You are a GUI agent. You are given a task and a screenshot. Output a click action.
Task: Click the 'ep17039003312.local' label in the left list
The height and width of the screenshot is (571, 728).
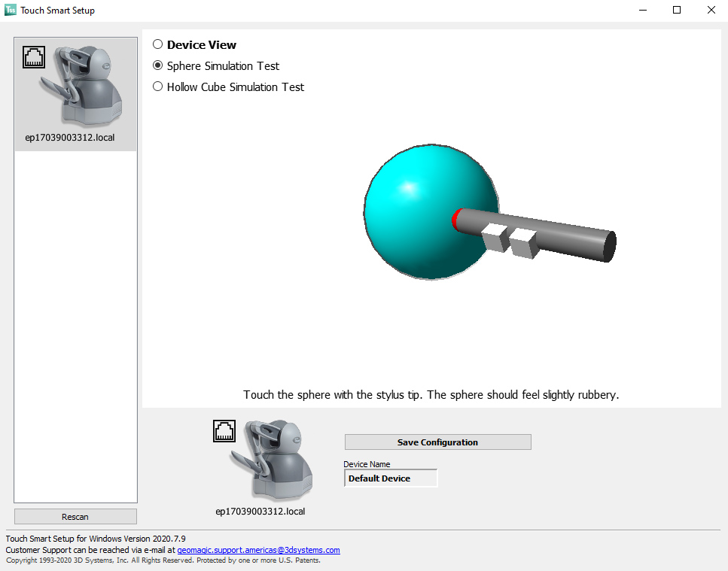[x=70, y=138]
